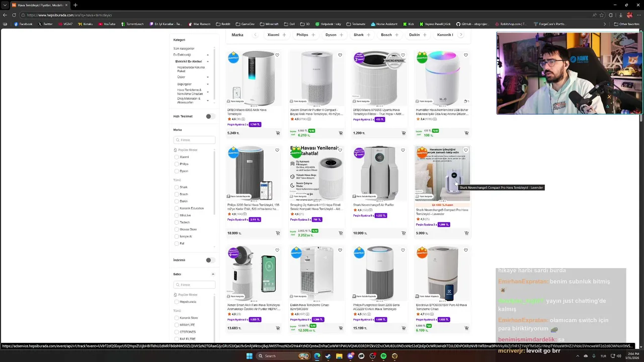Show previous brands in Marka carousel

pyautogui.click(x=255, y=35)
